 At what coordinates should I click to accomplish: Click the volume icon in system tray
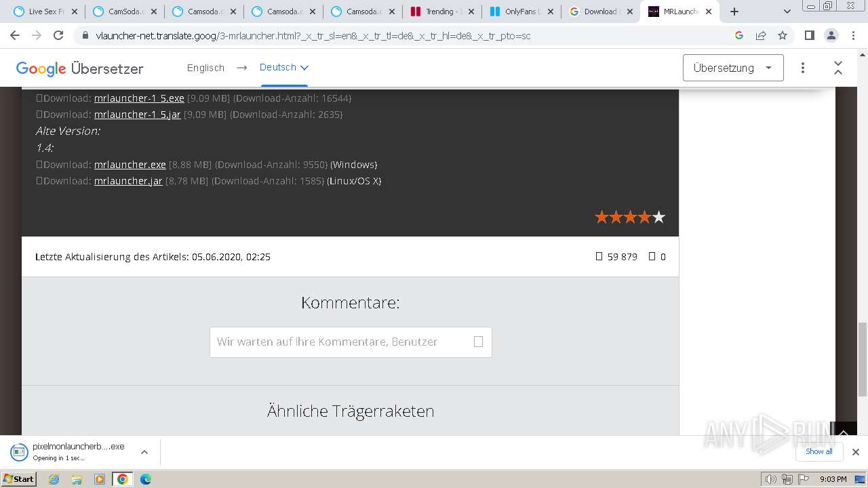(771, 479)
